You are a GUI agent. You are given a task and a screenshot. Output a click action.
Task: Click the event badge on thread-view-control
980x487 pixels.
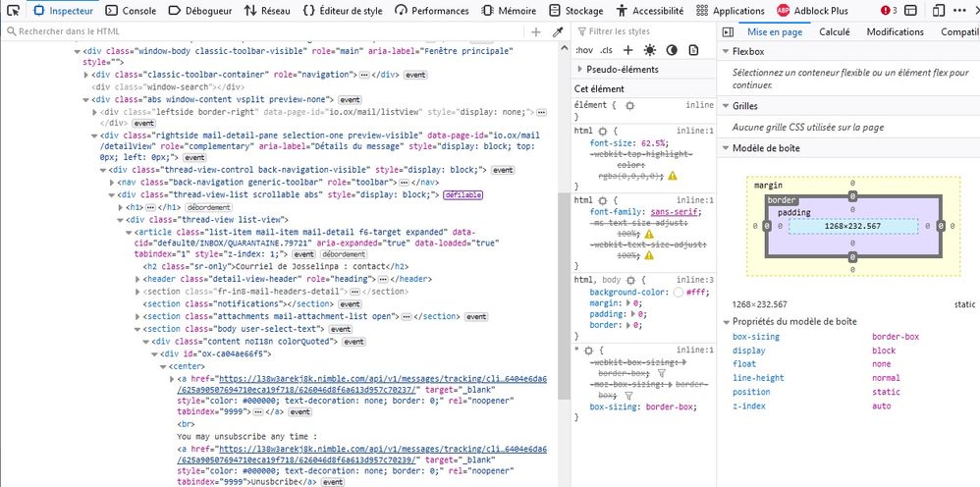tap(503, 170)
